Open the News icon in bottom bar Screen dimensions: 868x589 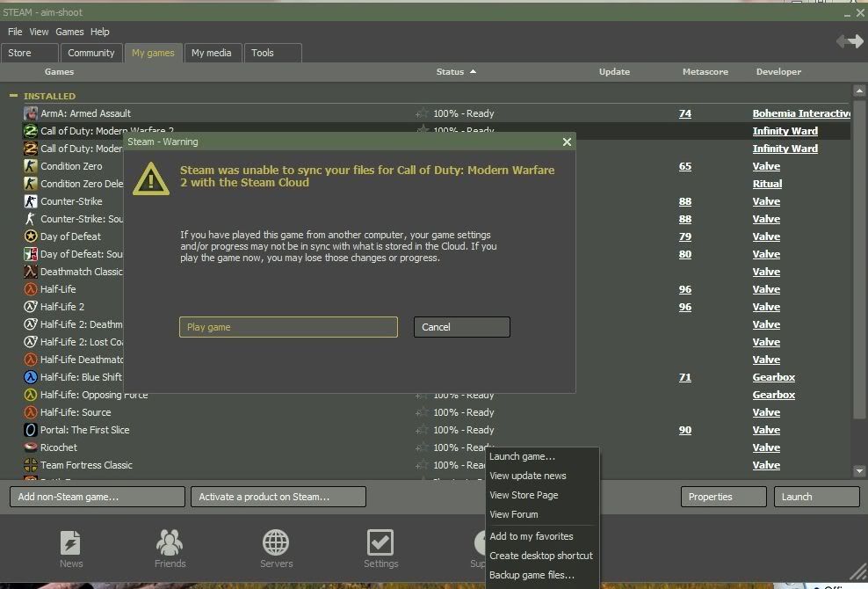pyautogui.click(x=70, y=542)
